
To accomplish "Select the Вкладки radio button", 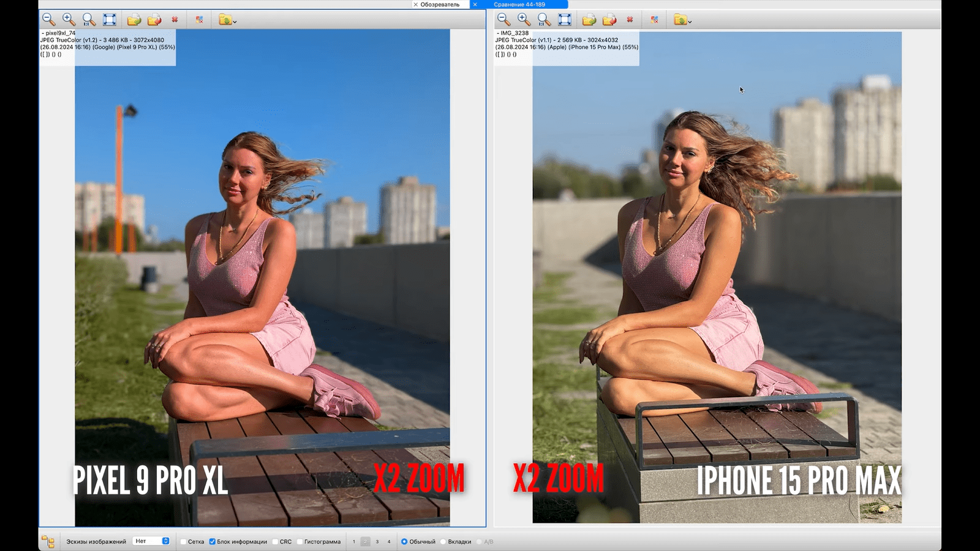I will point(443,542).
